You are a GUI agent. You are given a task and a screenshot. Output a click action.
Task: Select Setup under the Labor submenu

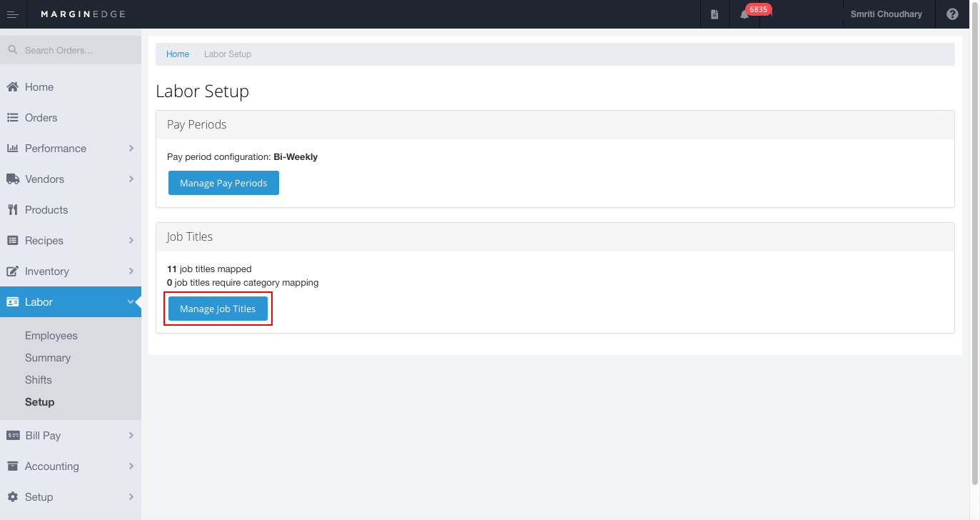pos(40,402)
